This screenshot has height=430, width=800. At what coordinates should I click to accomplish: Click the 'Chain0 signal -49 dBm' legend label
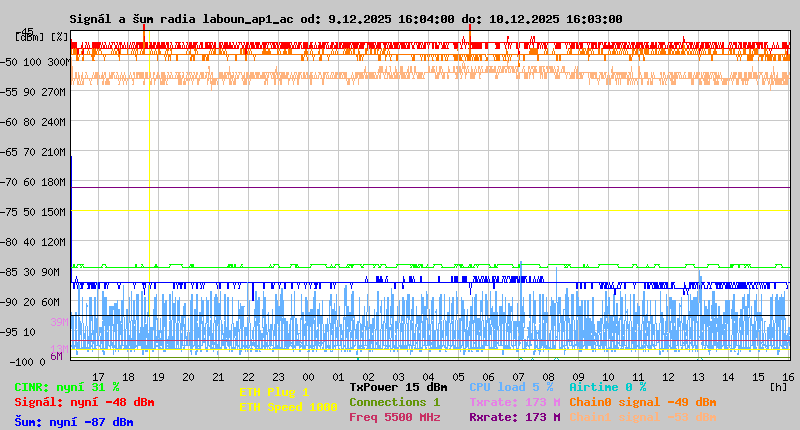click(x=643, y=402)
